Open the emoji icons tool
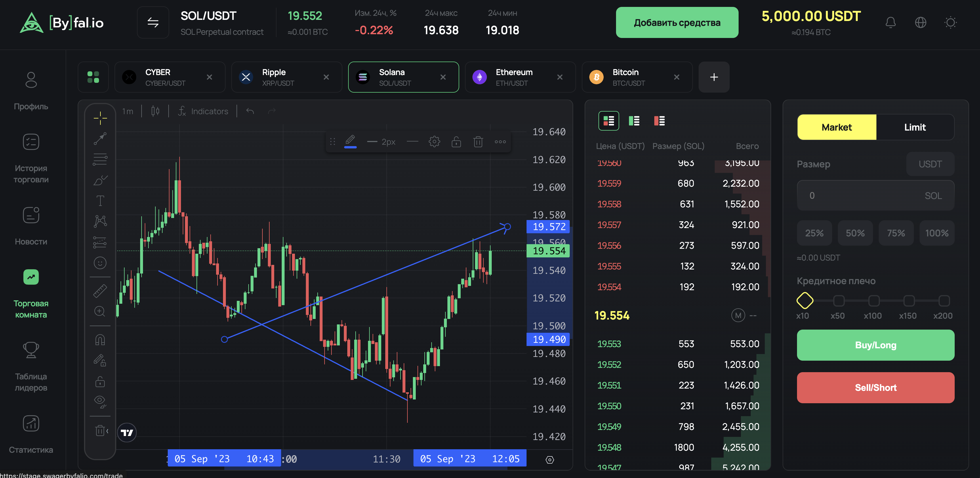This screenshot has width=980, height=478. pyautogui.click(x=100, y=263)
